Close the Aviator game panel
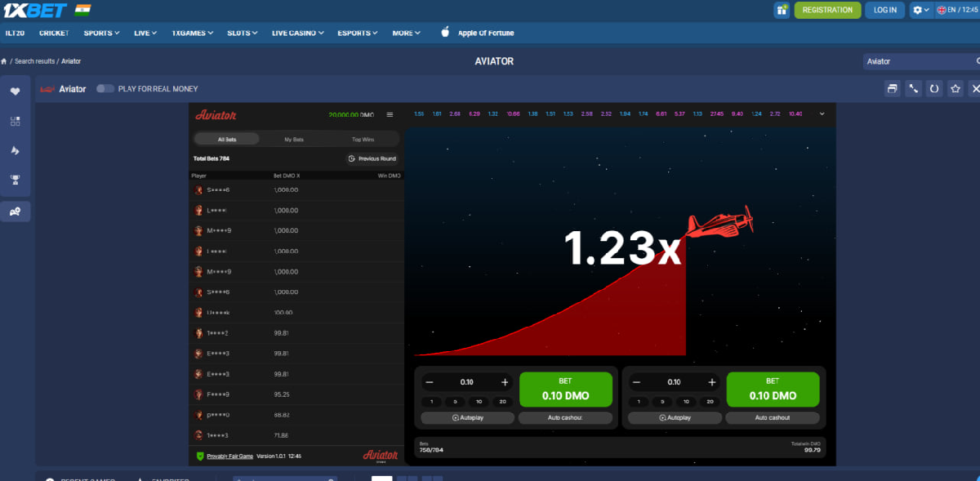980x481 pixels. coord(975,88)
